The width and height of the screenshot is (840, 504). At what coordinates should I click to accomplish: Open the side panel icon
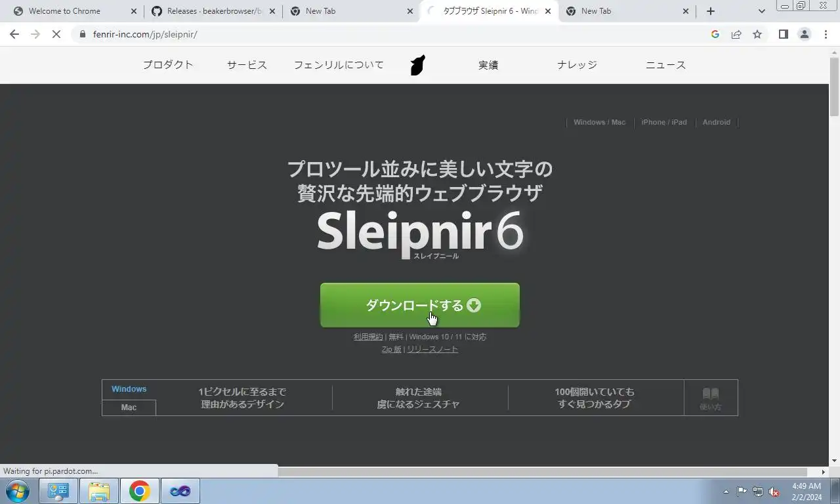(x=783, y=34)
